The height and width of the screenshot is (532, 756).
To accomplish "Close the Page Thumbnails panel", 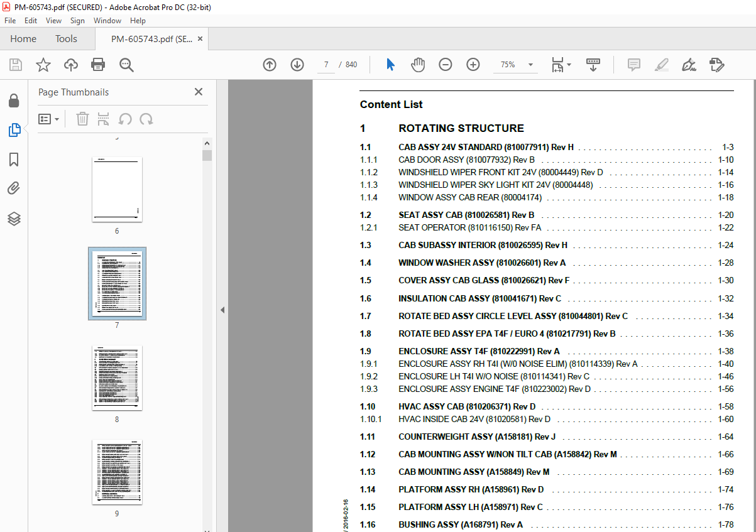I will point(199,92).
